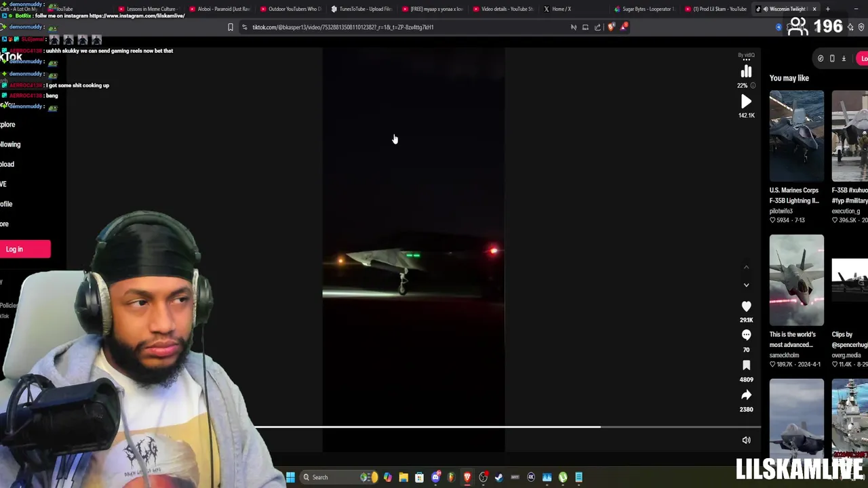
Task: Mute the video with the speaker icon
Action: tap(746, 440)
